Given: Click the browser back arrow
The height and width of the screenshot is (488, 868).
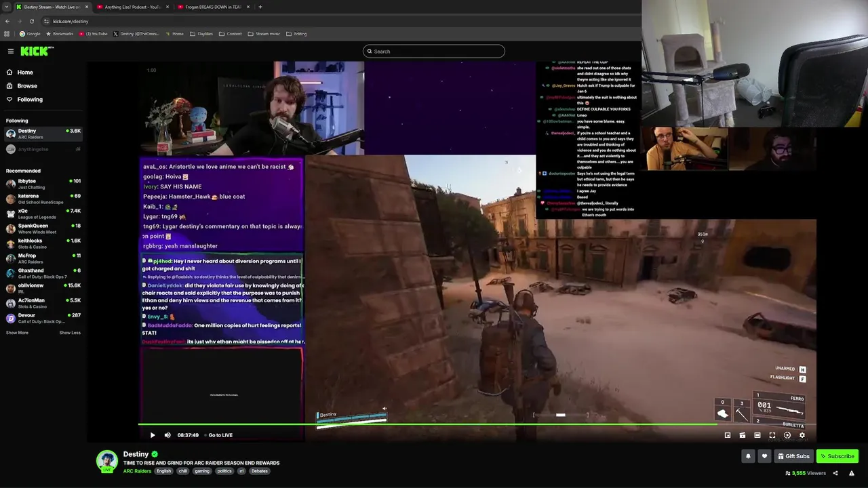Looking at the screenshot, I should coord(7,21).
